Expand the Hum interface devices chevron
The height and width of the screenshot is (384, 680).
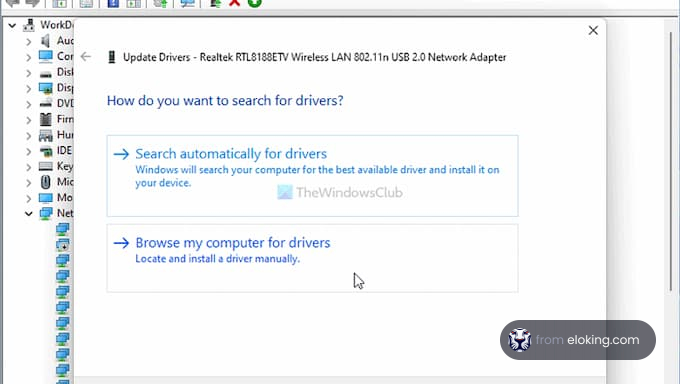point(29,136)
